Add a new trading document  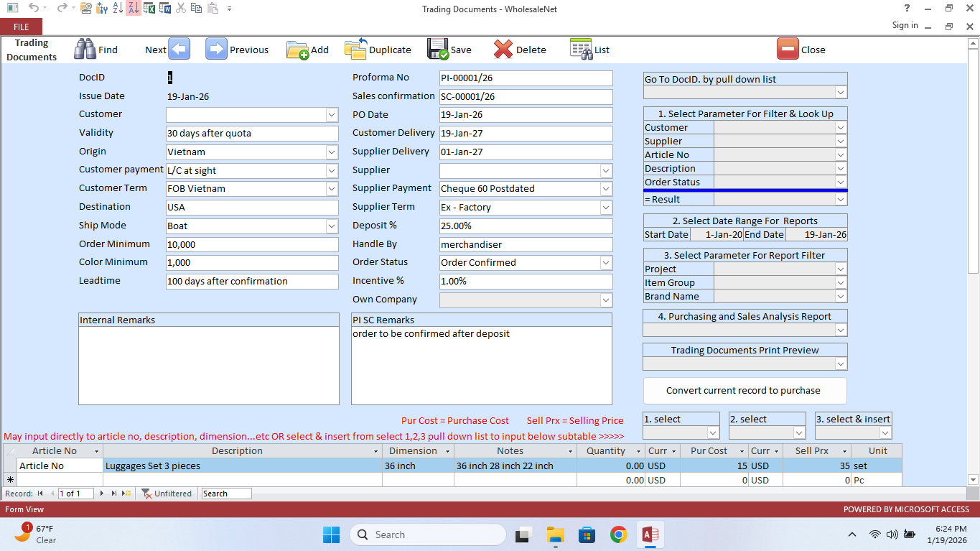[x=297, y=49]
